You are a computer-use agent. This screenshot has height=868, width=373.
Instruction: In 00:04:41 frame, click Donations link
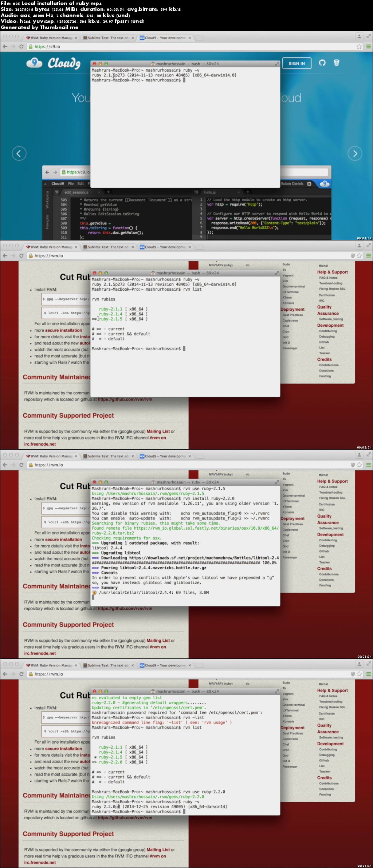[326, 789]
